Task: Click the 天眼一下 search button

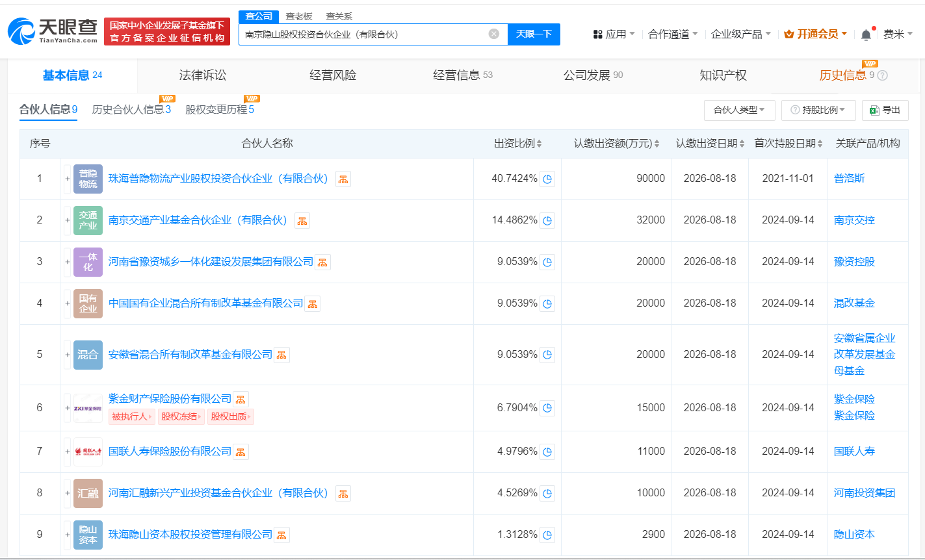Action: click(534, 34)
